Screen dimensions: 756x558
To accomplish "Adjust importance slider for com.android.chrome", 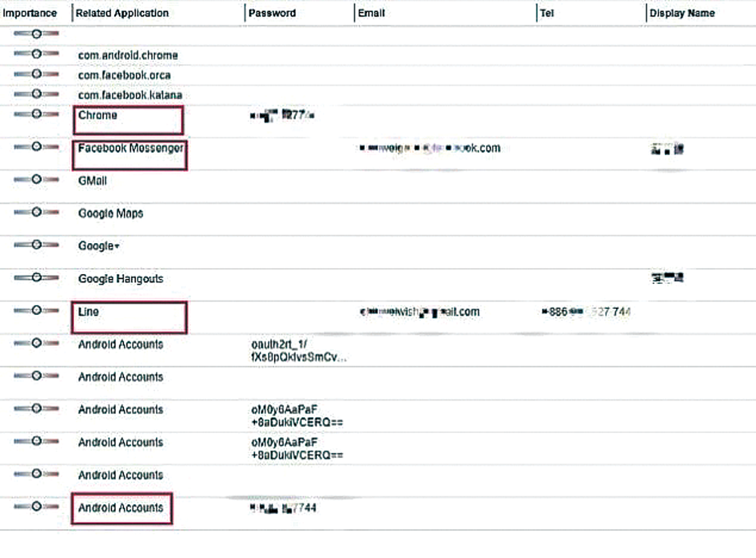I will [x=36, y=54].
